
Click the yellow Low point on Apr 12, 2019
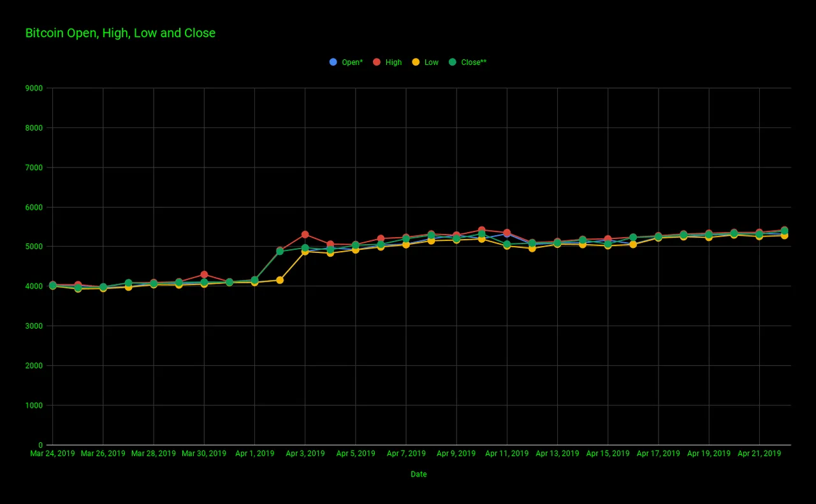[x=532, y=248]
